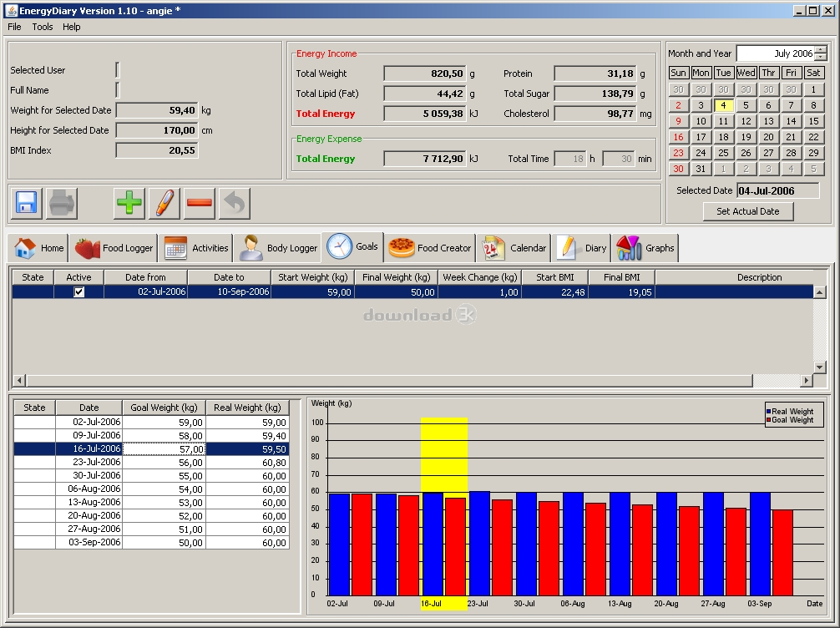This screenshot has height=628, width=840.
Task: Click the Real Weight blue legend swatch
Action: pos(768,412)
